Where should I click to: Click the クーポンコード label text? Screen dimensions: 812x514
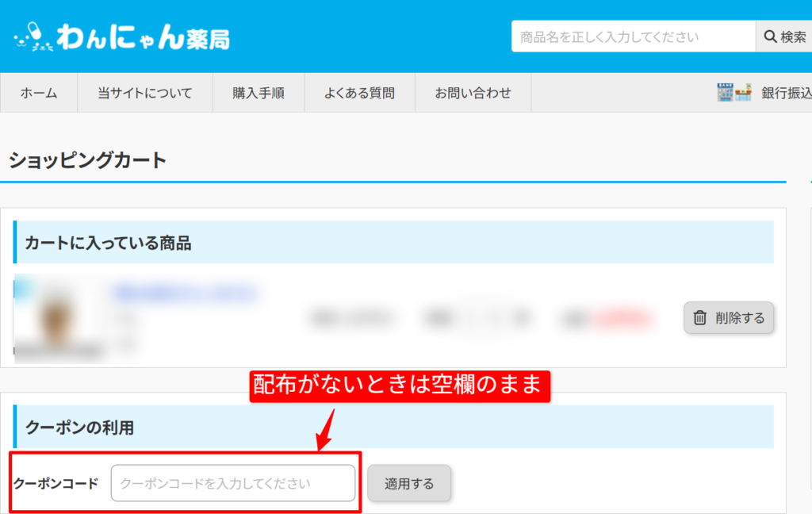point(56,483)
